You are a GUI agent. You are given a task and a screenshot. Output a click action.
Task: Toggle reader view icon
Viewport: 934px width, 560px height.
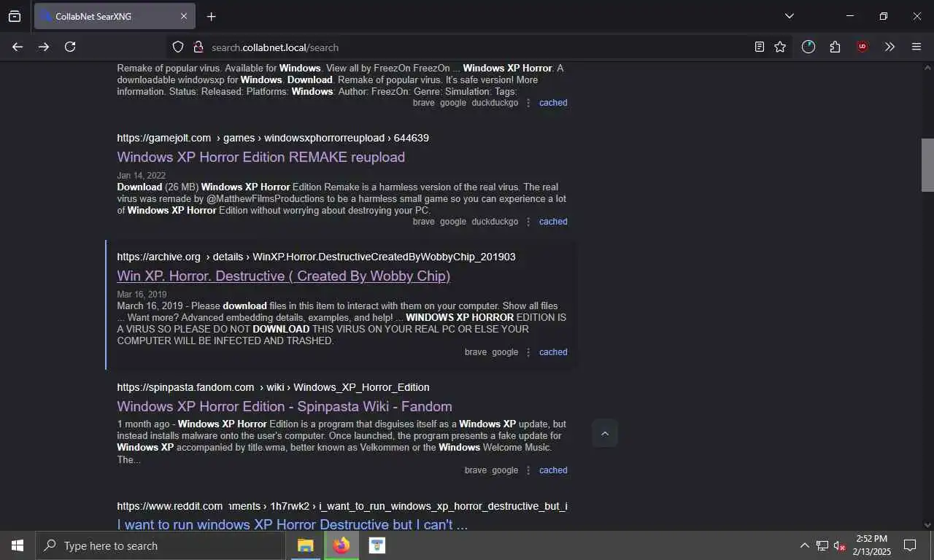click(x=760, y=47)
